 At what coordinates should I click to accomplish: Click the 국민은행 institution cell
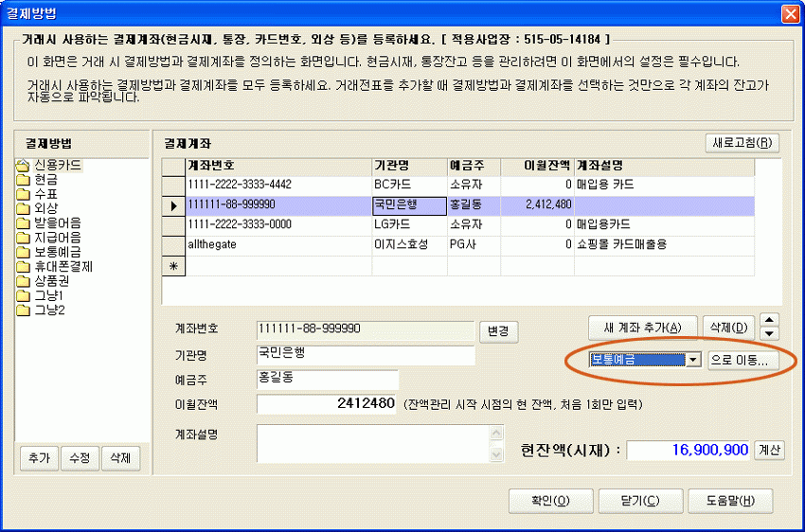pyautogui.click(x=410, y=205)
